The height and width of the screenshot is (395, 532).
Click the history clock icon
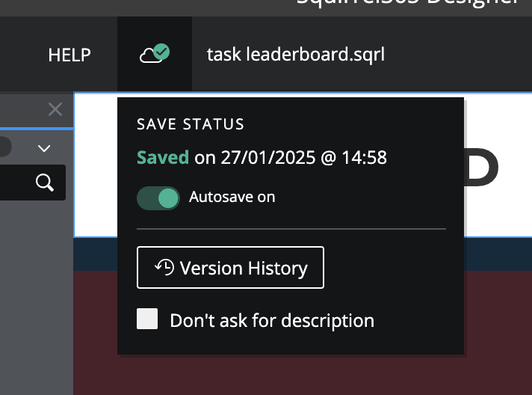click(x=164, y=267)
